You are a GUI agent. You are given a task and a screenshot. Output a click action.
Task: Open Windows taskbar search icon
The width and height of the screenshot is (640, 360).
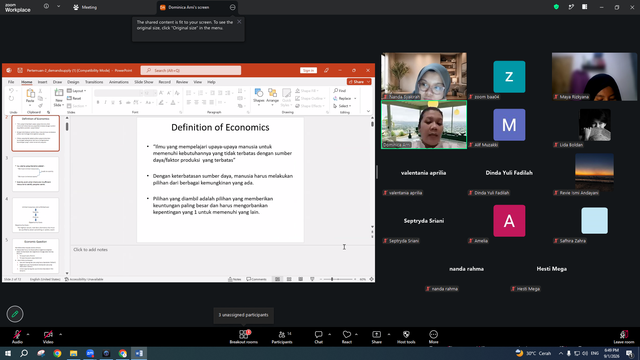pyautogui.click(x=24, y=353)
